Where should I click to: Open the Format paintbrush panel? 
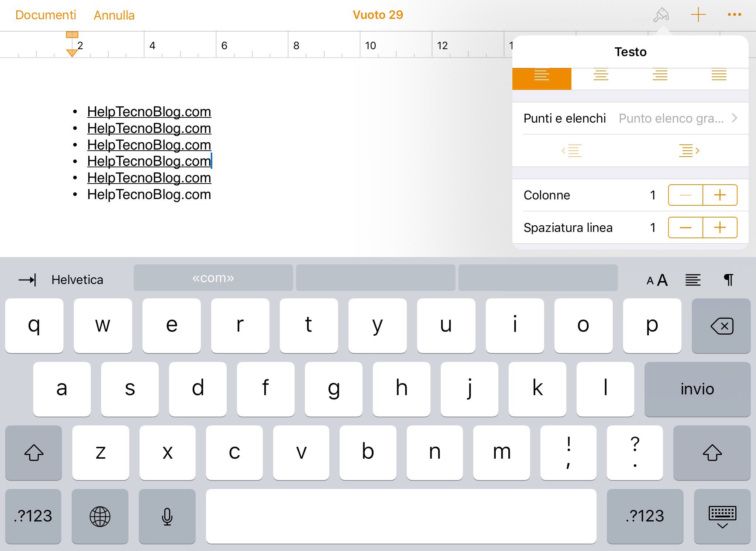click(x=661, y=15)
